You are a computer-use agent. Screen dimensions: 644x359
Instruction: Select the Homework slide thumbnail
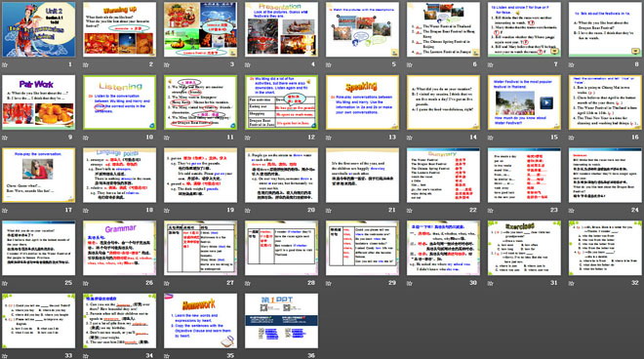tap(200, 321)
